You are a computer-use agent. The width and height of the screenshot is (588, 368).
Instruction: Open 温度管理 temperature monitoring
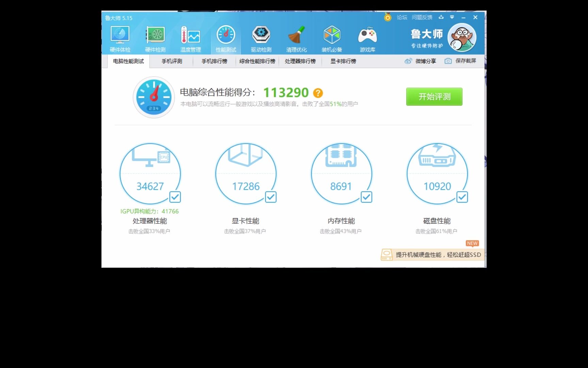click(191, 38)
